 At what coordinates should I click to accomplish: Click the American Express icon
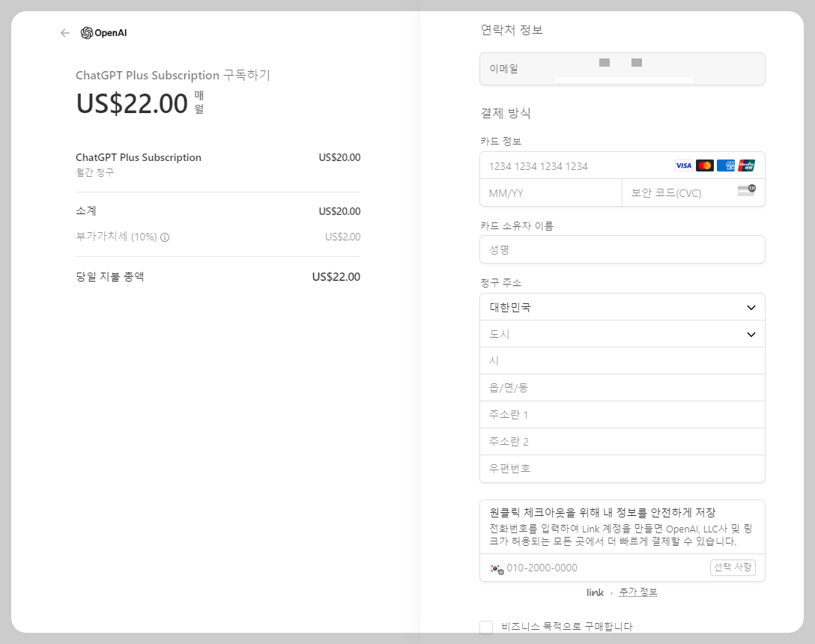[726, 165]
